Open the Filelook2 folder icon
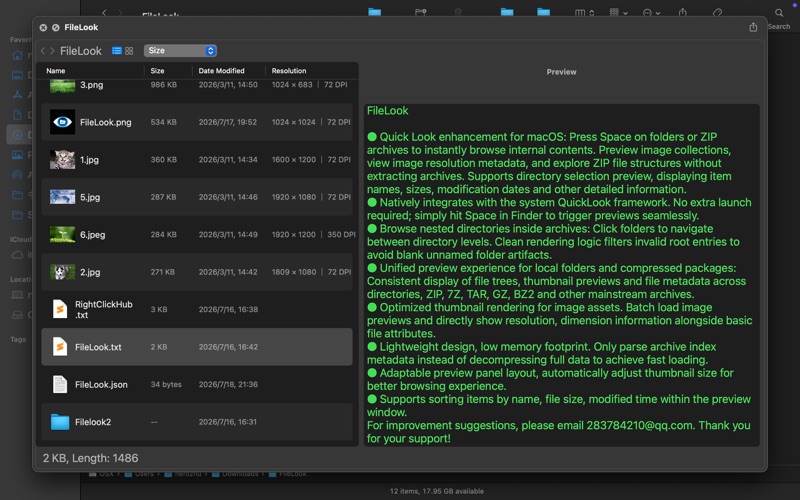This screenshot has height=500, width=800. pos(60,422)
